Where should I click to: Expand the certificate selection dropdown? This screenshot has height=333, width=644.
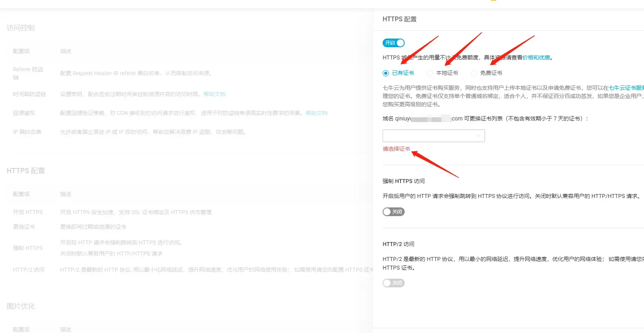[x=433, y=136]
